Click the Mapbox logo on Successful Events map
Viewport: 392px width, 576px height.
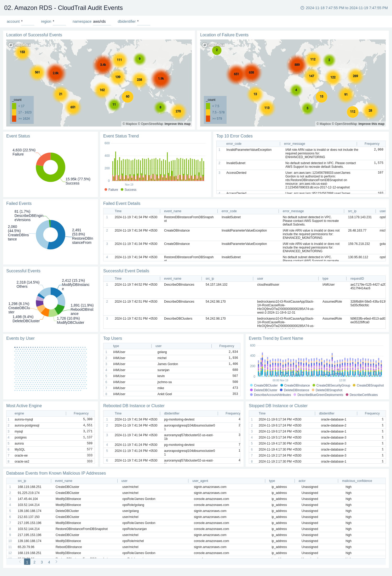[19, 45]
